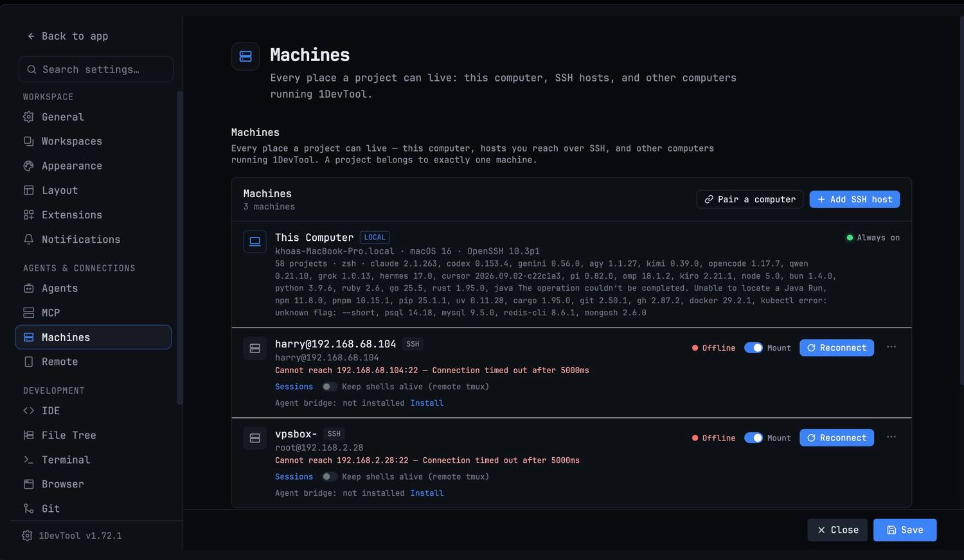Click the Workspaces icon in sidebar
Screen dimensions: 964x560
point(28,141)
